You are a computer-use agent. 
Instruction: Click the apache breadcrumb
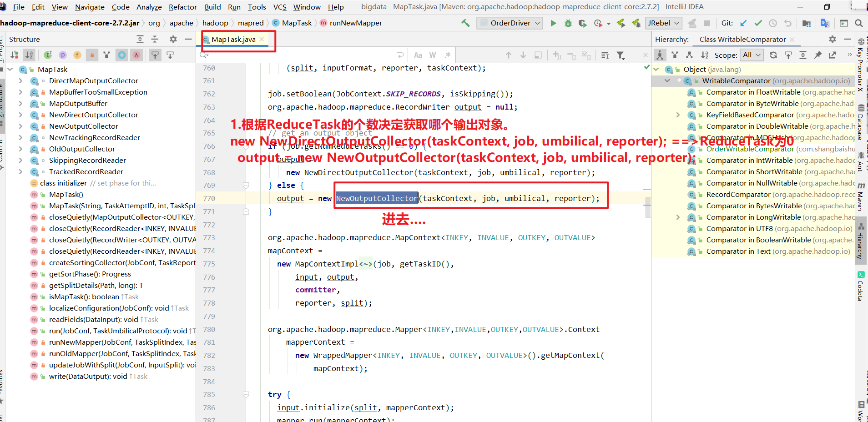point(182,23)
